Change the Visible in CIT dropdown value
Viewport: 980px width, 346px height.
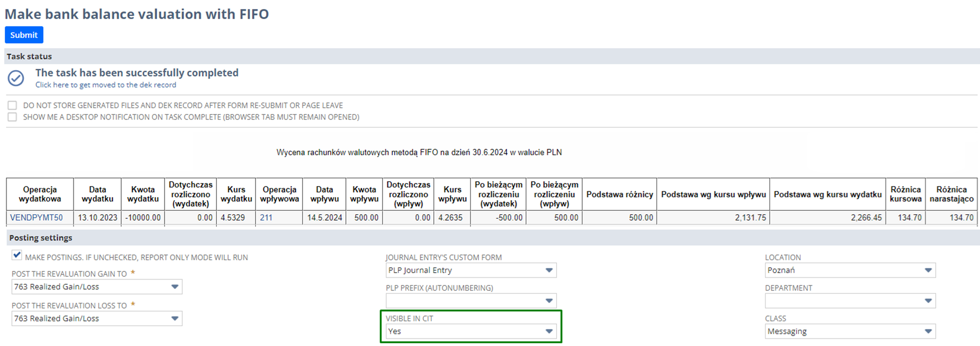(470, 331)
